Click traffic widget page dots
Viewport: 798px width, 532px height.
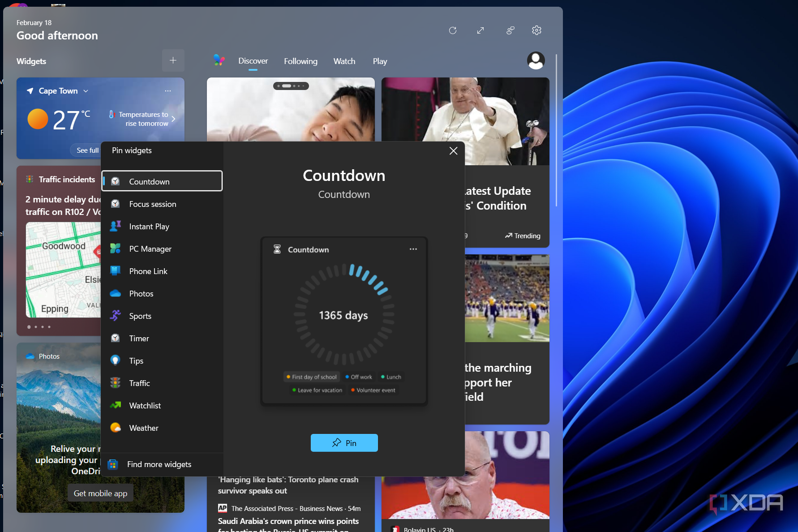click(39, 327)
